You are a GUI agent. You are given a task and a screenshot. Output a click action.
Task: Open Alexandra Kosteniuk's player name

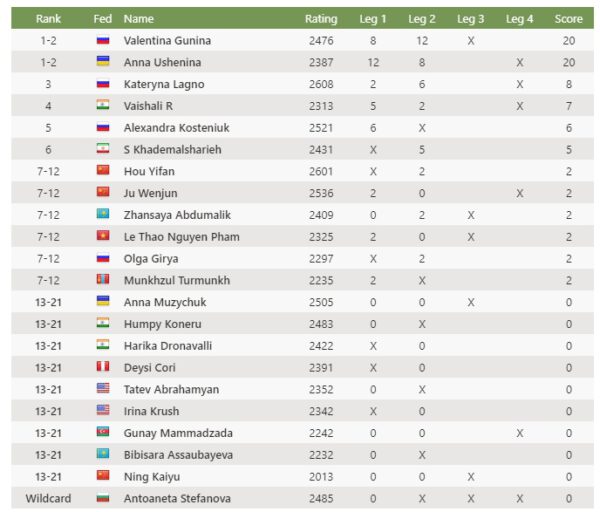[173, 127]
